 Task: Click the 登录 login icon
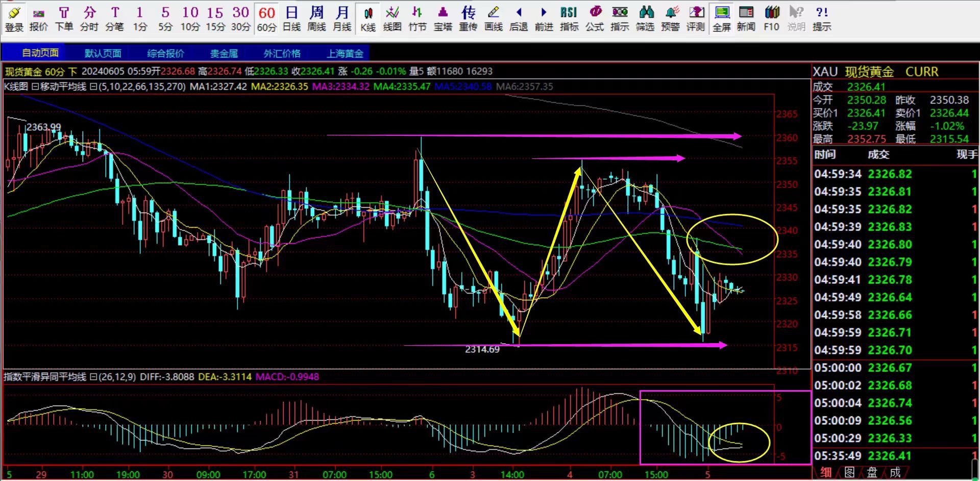coord(14,19)
